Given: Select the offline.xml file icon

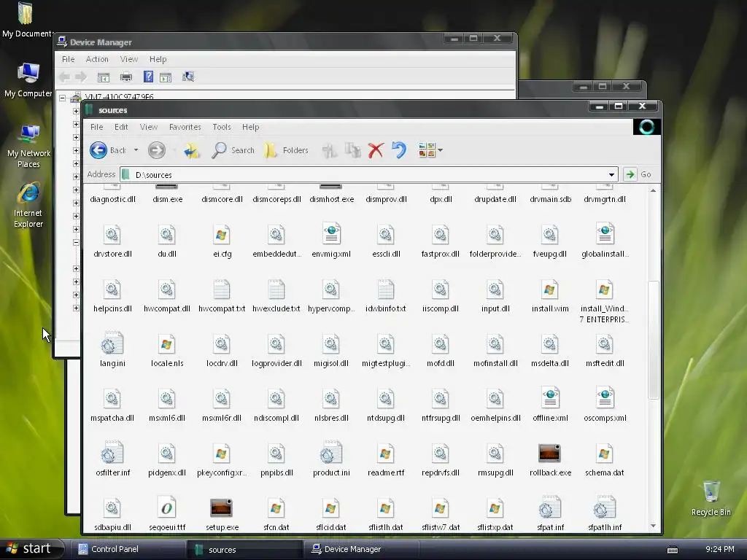Looking at the screenshot, I should tap(550, 399).
